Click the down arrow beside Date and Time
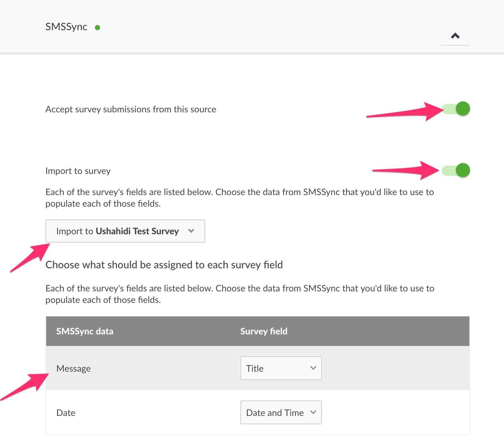This screenshot has width=504, height=448. coord(313,412)
